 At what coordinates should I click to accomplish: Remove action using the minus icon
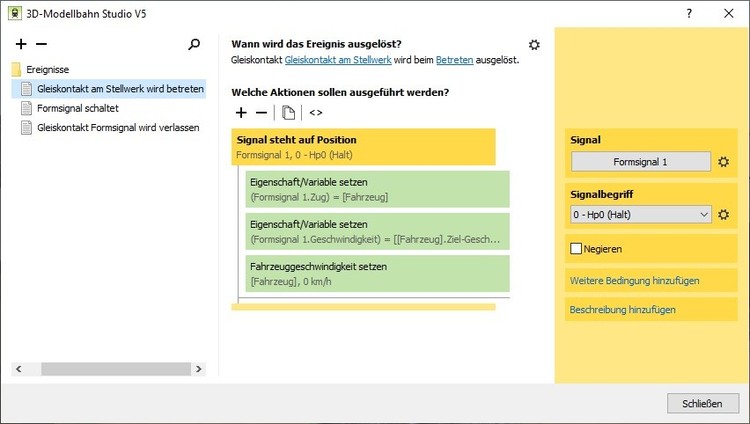coord(261,113)
